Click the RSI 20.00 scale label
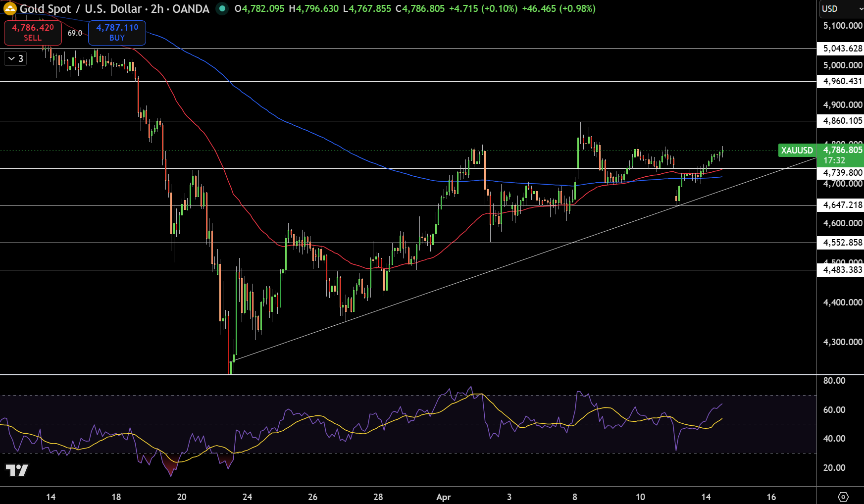This screenshot has width=864, height=504. tap(834, 468)
